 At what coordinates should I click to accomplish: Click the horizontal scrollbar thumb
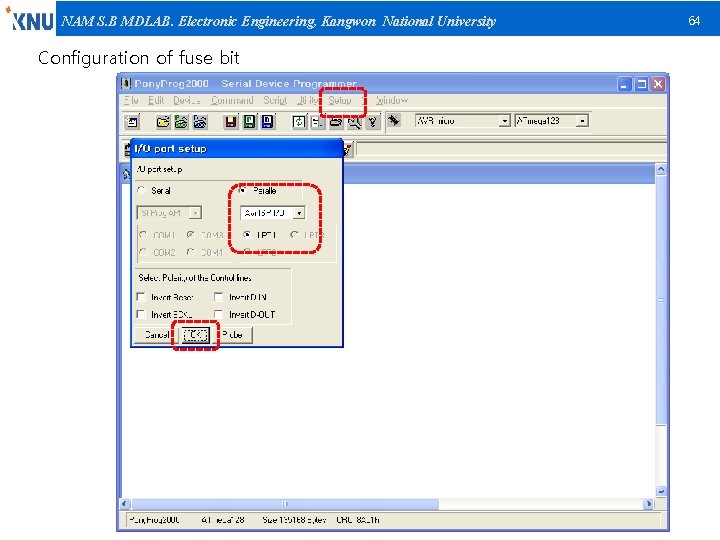(x=285, y=504)
